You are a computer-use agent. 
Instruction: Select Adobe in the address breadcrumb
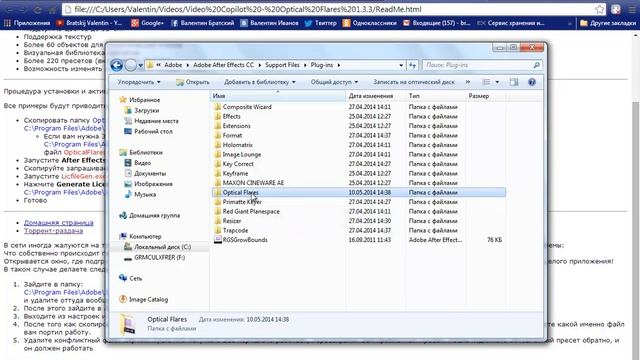(173, 65)
